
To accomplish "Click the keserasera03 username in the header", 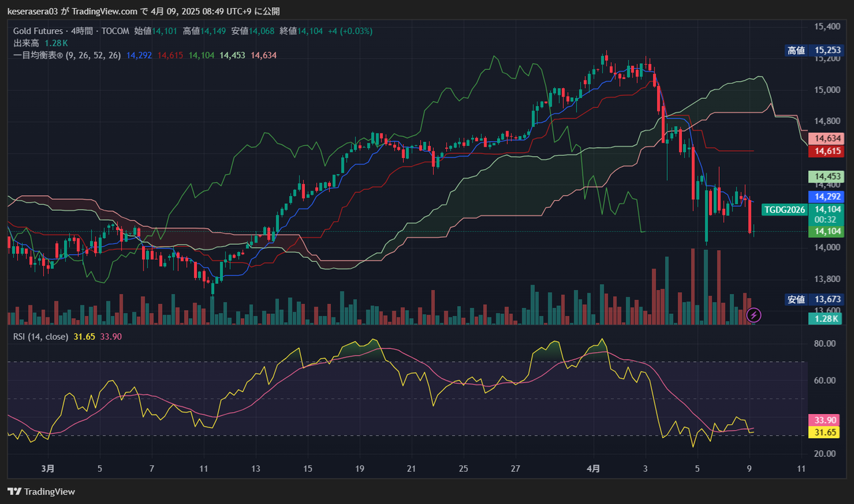I will (33, 11).
